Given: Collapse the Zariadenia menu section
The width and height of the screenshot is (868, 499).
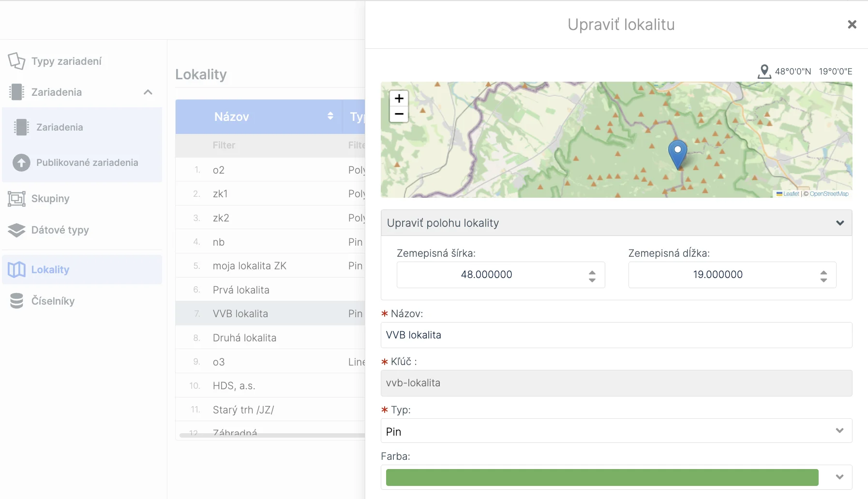Looking at the screenshot, I should point(148,92).
